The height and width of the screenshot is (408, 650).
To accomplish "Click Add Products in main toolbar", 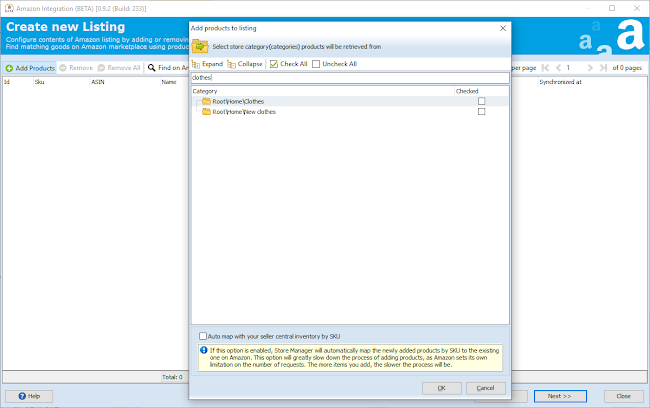I will 30,68.
